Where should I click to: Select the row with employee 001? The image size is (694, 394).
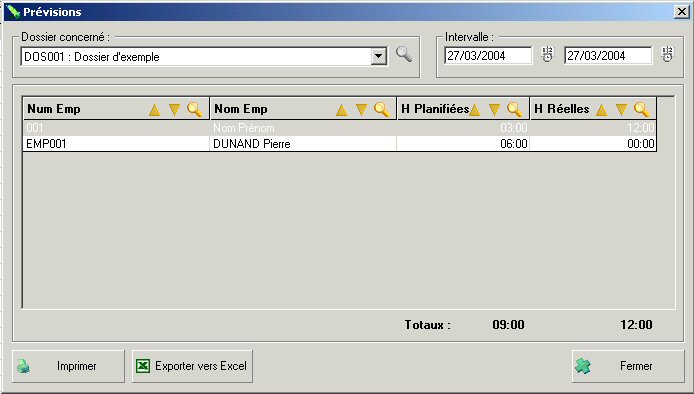[340, 128]
